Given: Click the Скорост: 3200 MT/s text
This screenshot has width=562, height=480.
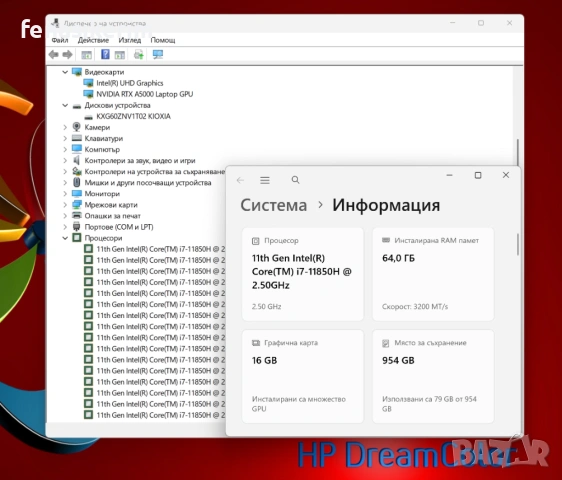Looking at the screenshot, I should tap(415, 307).
